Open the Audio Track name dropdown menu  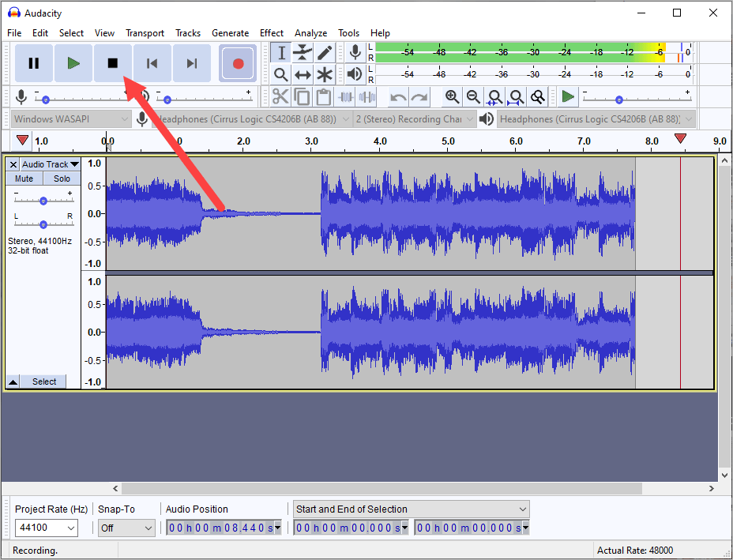(51, 164)
